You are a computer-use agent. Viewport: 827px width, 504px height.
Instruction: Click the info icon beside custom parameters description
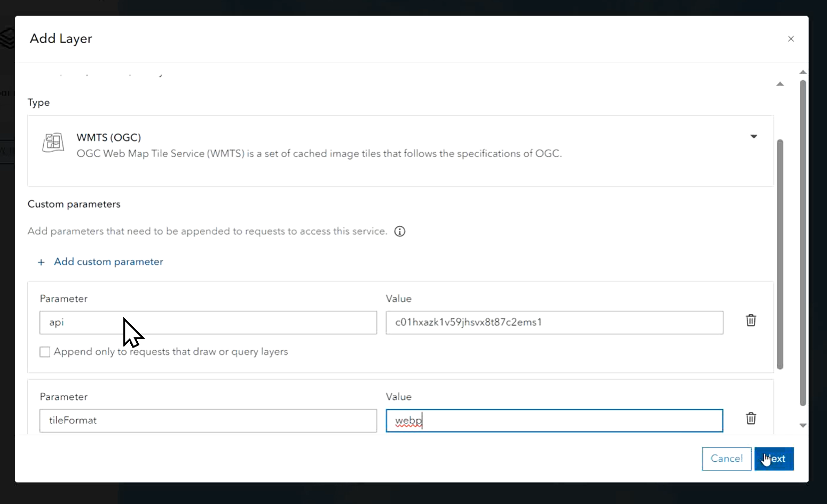coord(399,231)
